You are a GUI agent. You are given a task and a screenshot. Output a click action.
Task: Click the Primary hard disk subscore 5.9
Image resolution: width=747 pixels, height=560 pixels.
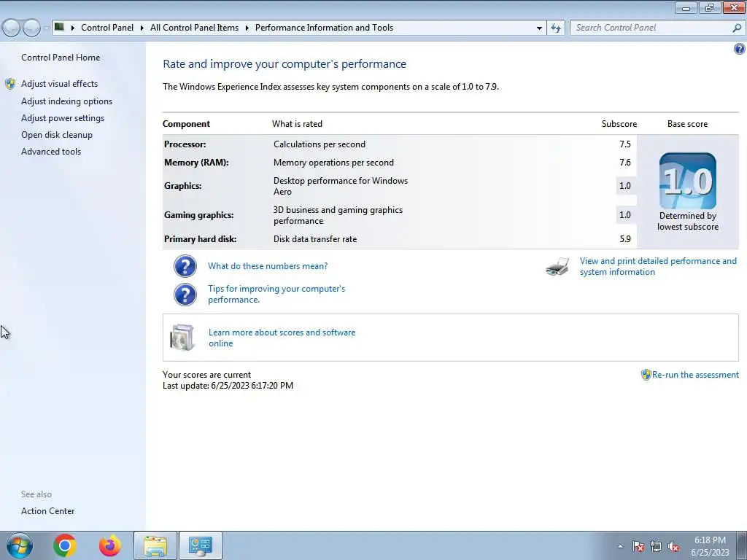[x=625, y=239]
